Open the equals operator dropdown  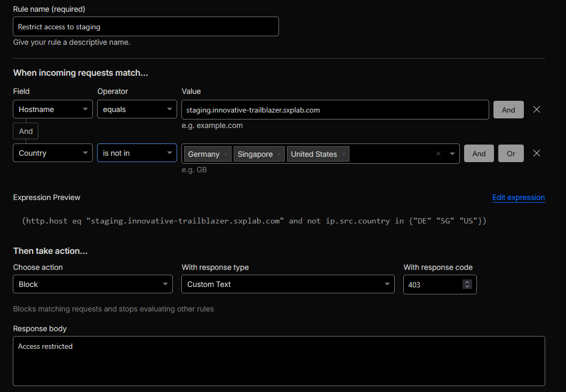[137, 109]
